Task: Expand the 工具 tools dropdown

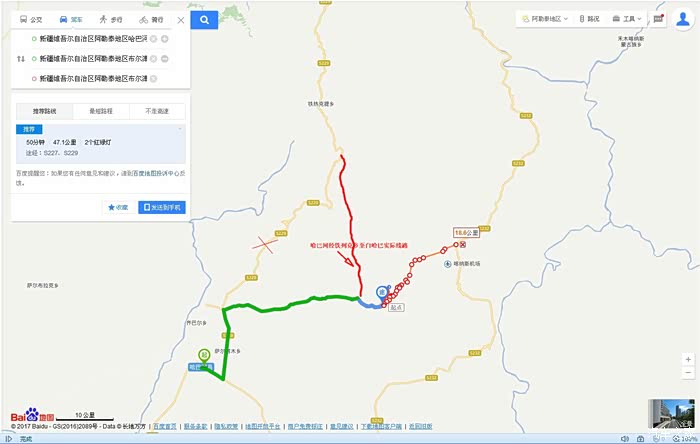Action: [x=627, y=19]
